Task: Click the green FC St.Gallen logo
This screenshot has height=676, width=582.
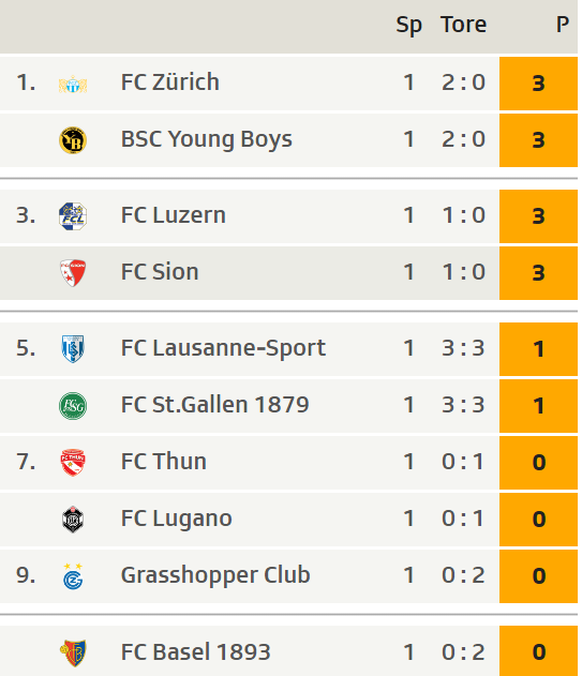Action: 73,406
